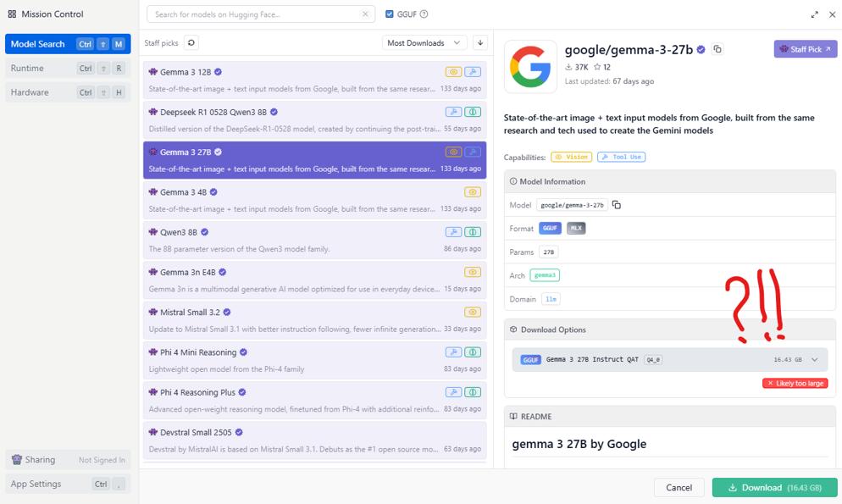Click the 27B params value
842x504 pixels.
click(x=548, y=252)
